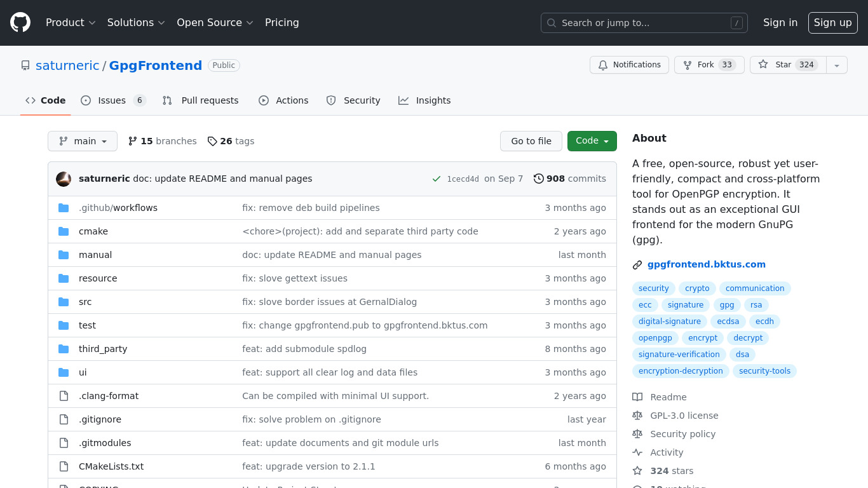Screen dimensions: 868x488
Task: Switch to the Issues tab
Action: [113, 100]
